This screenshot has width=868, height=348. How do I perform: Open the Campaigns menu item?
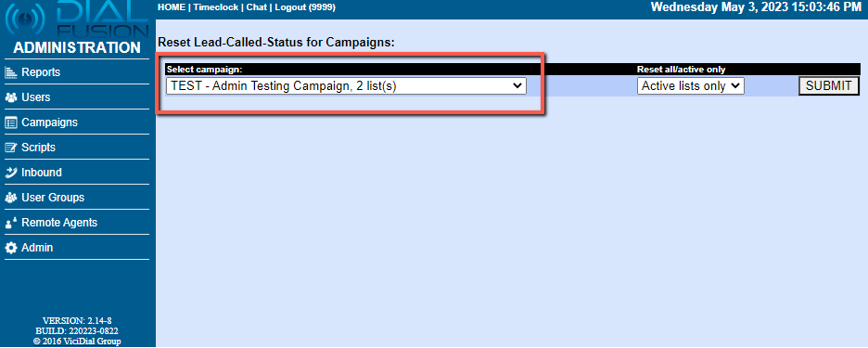point(49,122)
